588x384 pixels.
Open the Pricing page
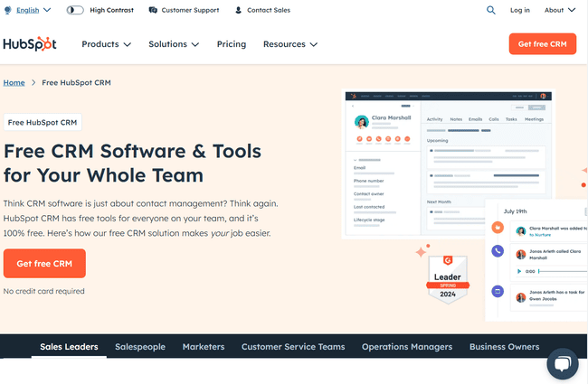232,44
